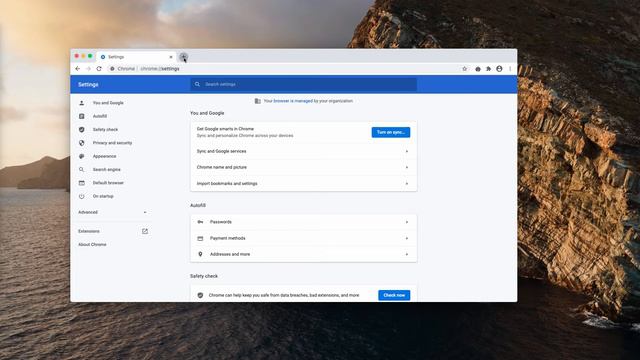Click the 'Get Google smarts in Chrome' text

(225, 129)
